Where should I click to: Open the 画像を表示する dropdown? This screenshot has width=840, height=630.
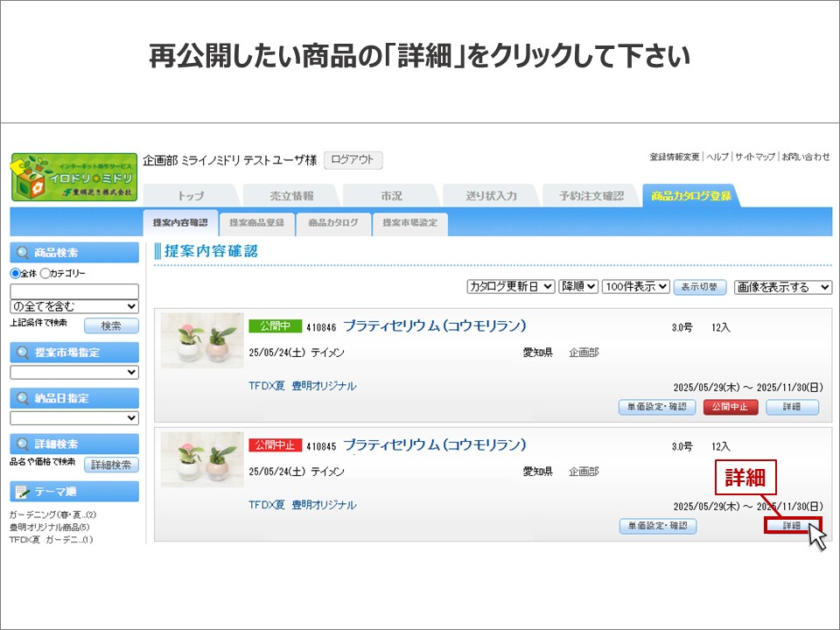click(x=783, y=287)
